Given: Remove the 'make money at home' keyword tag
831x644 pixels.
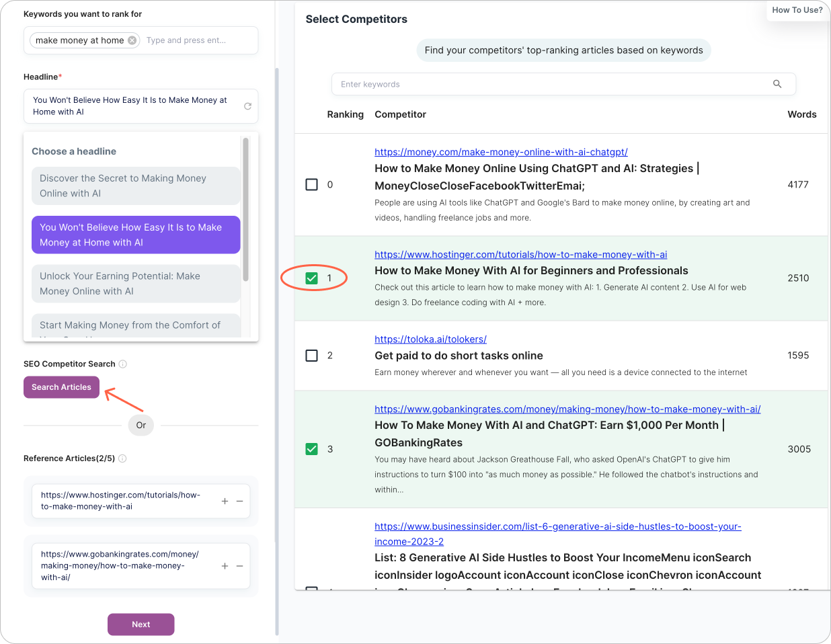Looking at the screenshot, I should [132, 40].
